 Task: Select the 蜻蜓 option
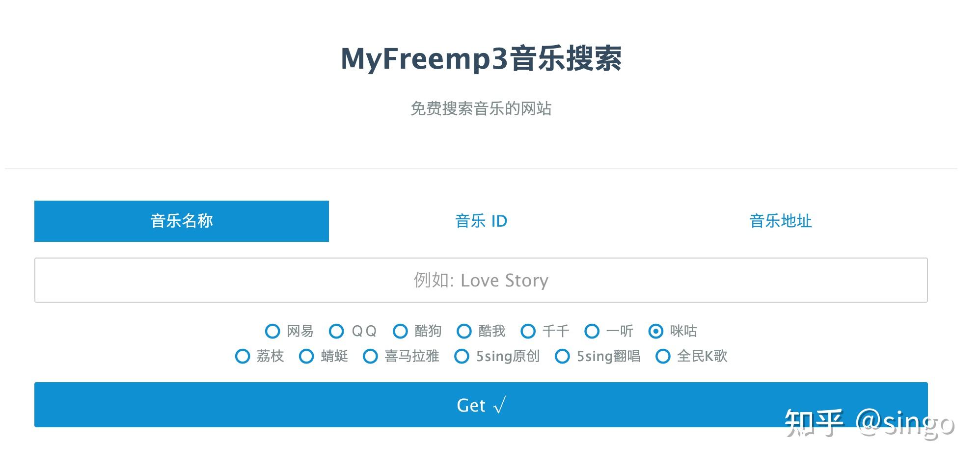click(306, 357)
